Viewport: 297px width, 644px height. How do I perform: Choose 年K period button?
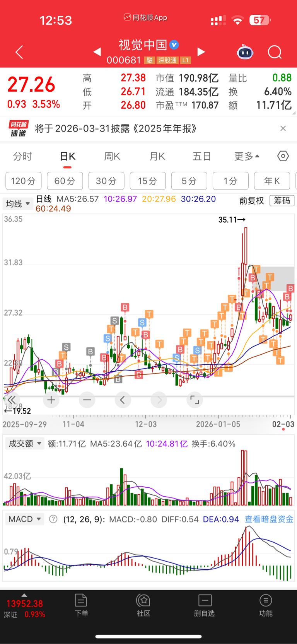coord(272,181)
